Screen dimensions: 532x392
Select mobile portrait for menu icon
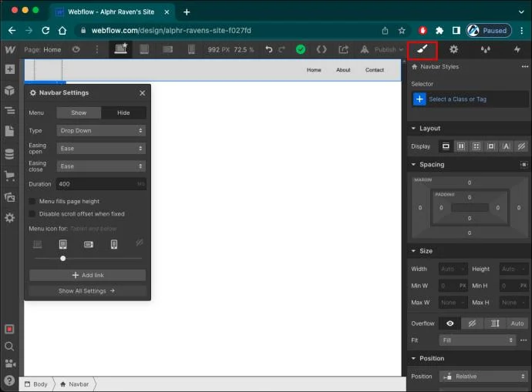[x=114, y=244]
